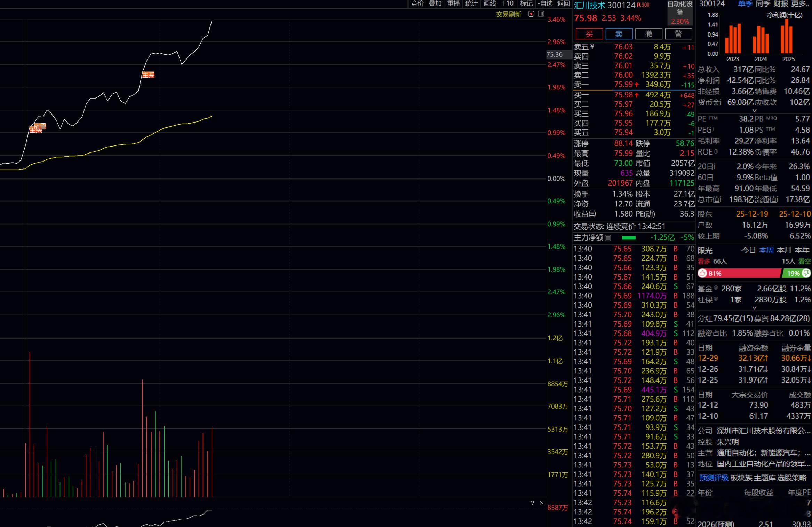Switch to the 板块族 tab

coord(741,478)
